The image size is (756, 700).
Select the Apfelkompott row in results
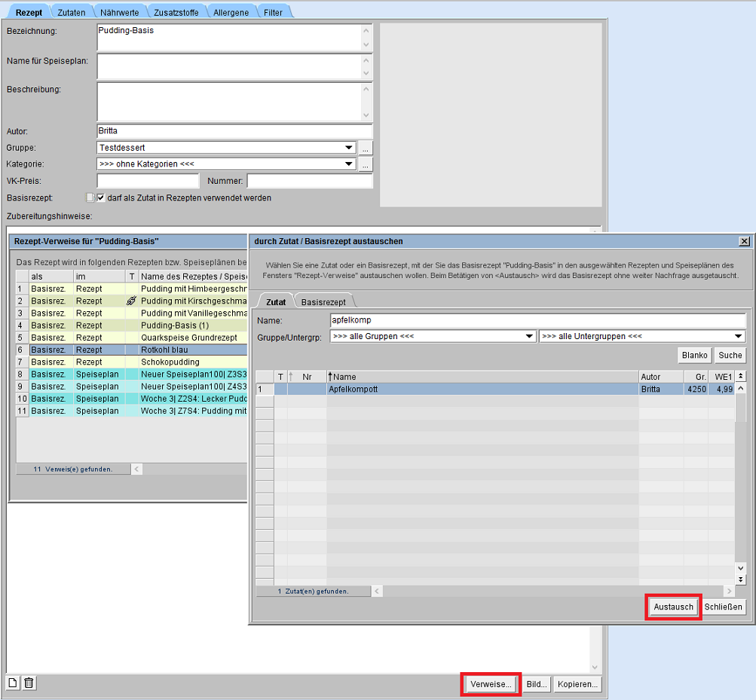click(x=482, y=390)
